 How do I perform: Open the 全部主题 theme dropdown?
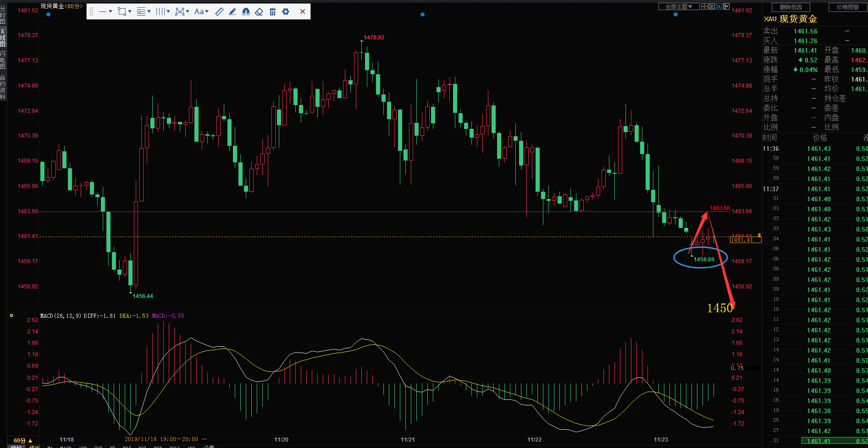point(679,6)
